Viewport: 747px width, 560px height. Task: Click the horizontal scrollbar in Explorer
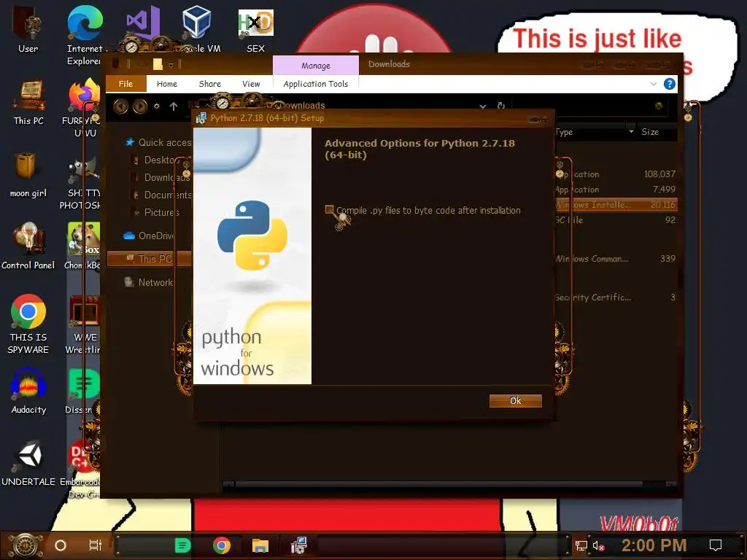[438, 484]
